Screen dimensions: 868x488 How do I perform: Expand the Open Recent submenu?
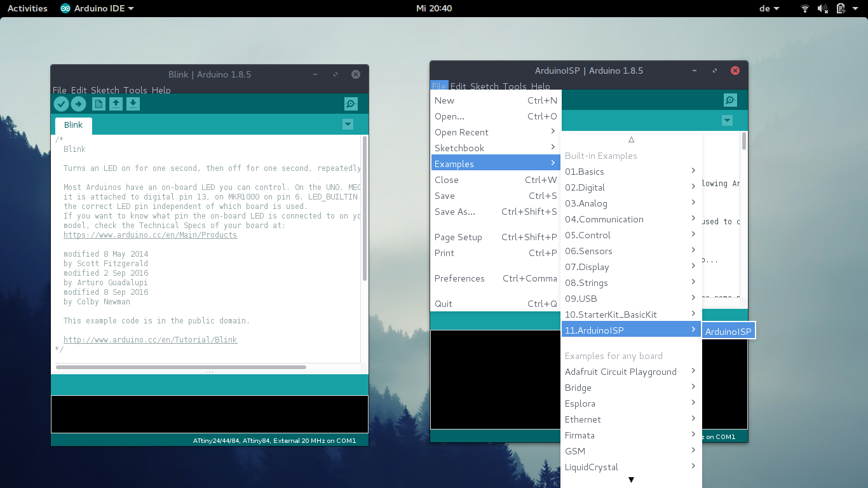point(496,132)
